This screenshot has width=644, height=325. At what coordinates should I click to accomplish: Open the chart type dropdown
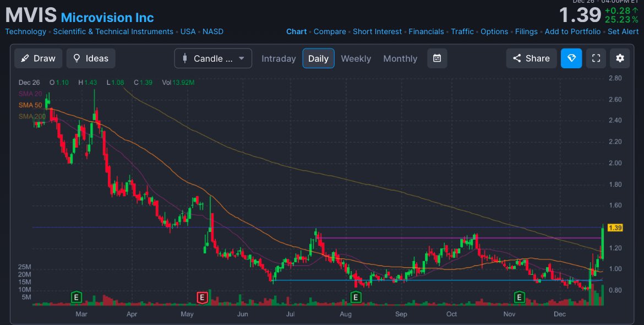[x=241, y=58]
